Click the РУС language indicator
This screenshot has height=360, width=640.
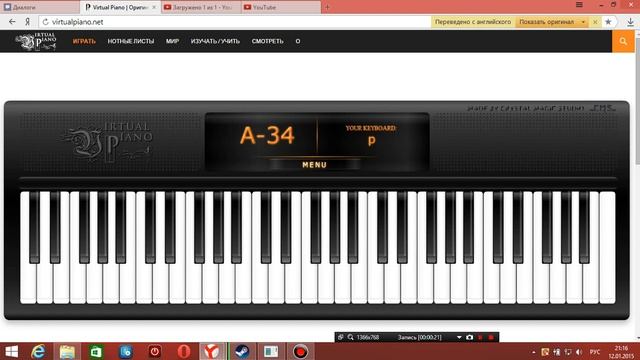click(x=595, y=352)
